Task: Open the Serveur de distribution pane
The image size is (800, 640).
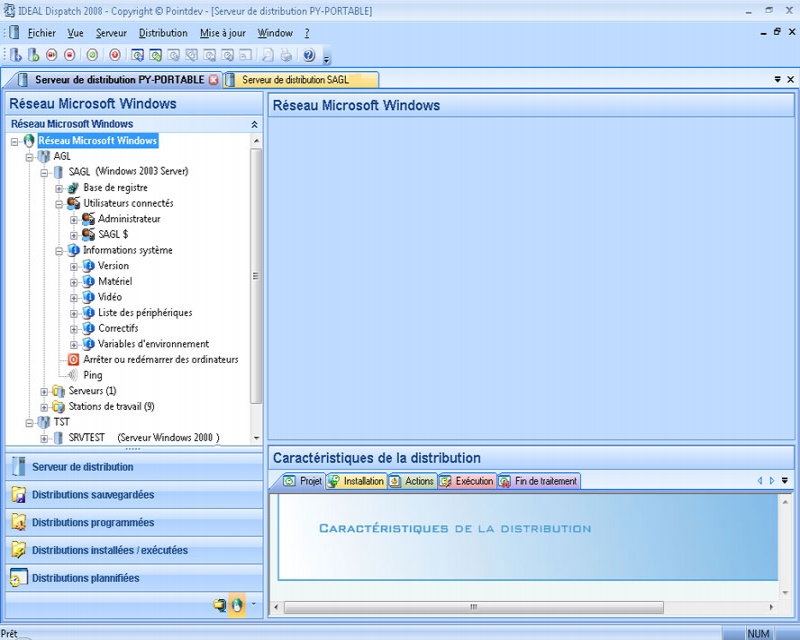Action: click(x=134, y=466)
